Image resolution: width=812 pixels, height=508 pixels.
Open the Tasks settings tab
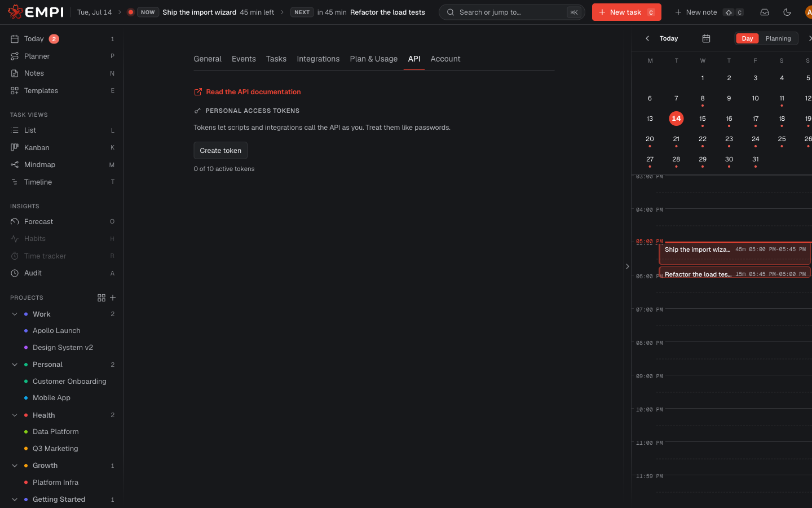[x=276, y=59]
